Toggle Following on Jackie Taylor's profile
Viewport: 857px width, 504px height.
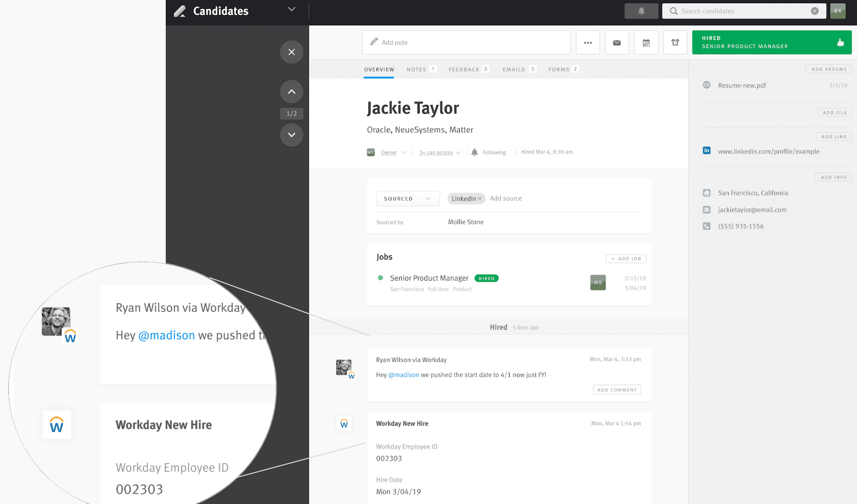point(488,152)
